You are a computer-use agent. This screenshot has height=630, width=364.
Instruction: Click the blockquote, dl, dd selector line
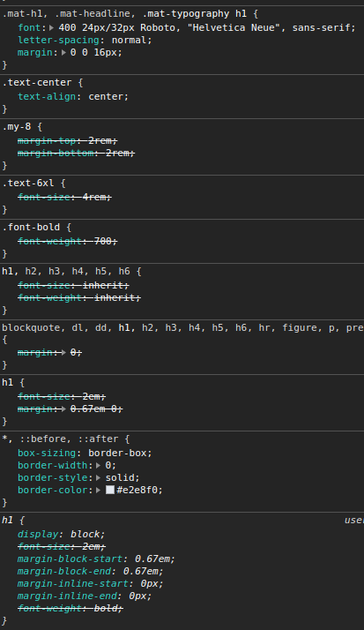[x=182, y=328]
